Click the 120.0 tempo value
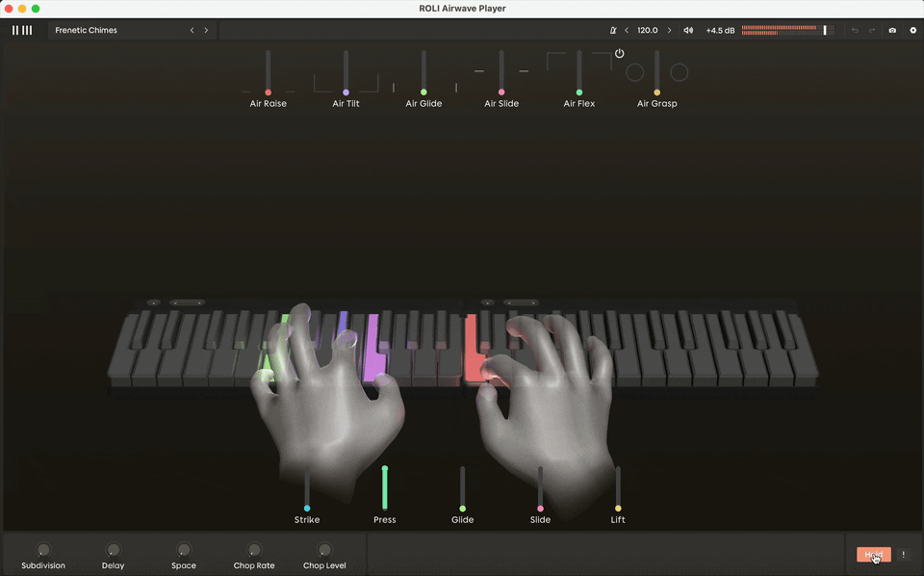The width and height of the screenshot is (924, 576). click(x=648, y=30)
